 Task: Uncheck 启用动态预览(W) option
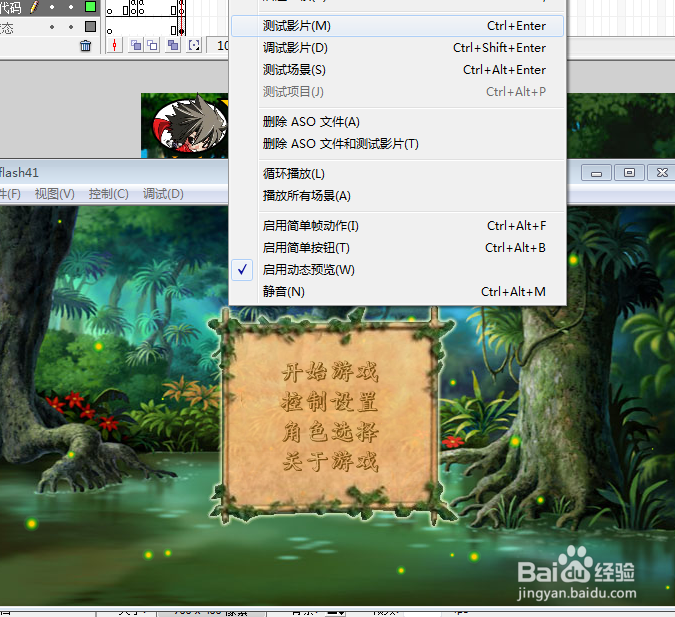click(397, 270)
